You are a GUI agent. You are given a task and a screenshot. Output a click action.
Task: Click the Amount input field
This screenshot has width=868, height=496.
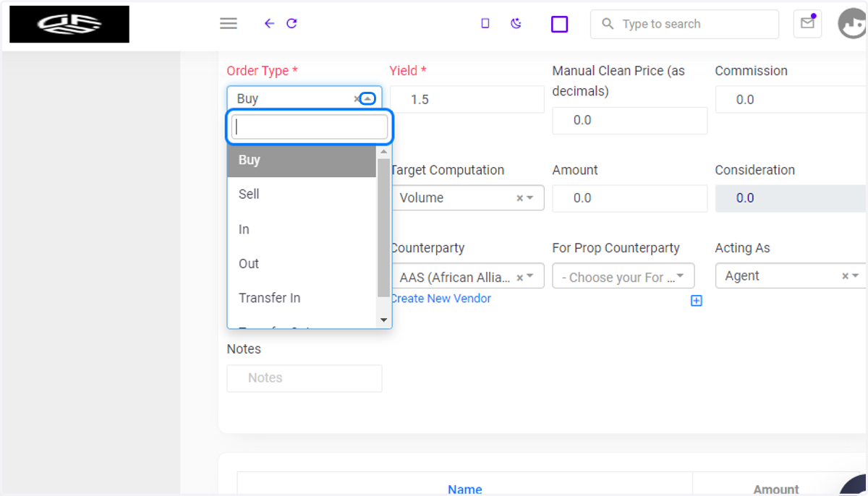630,198
